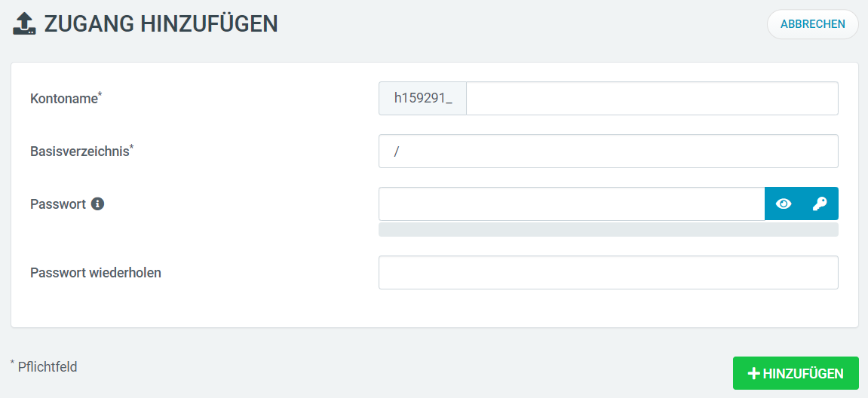
Task: Click the Pflichtfeld footnote text
Action: click(x=47, y=366)
